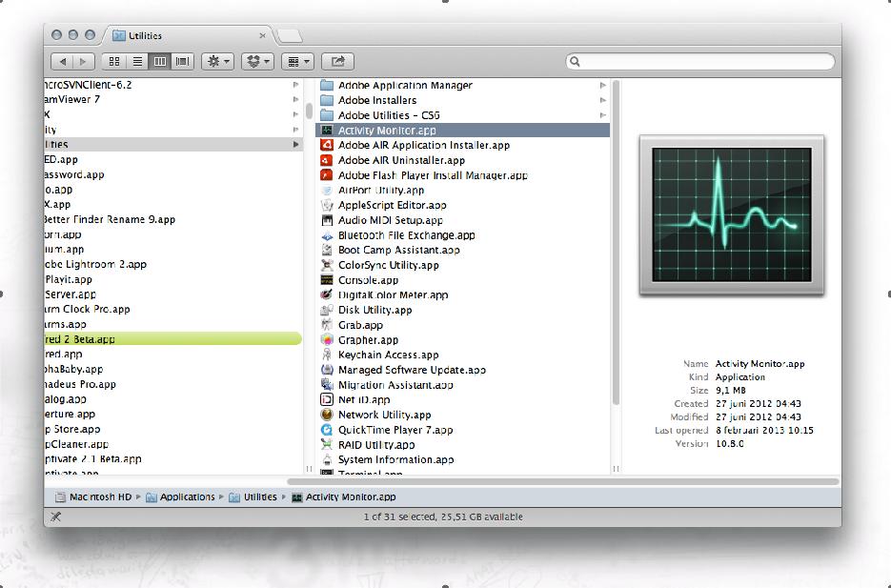Switch to Cover Flow view
The height and width of the screenshot is (588, 891).
coord(182,61)
